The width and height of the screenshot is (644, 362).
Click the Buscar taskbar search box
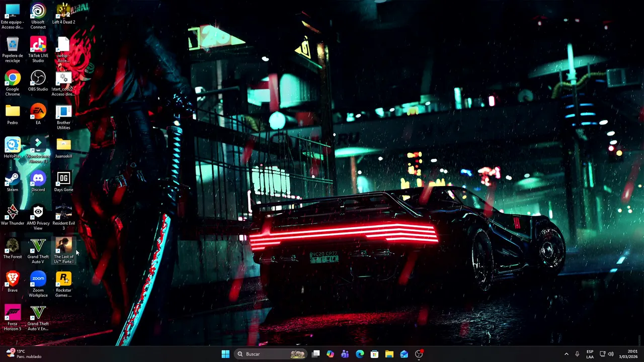point(271,354)
